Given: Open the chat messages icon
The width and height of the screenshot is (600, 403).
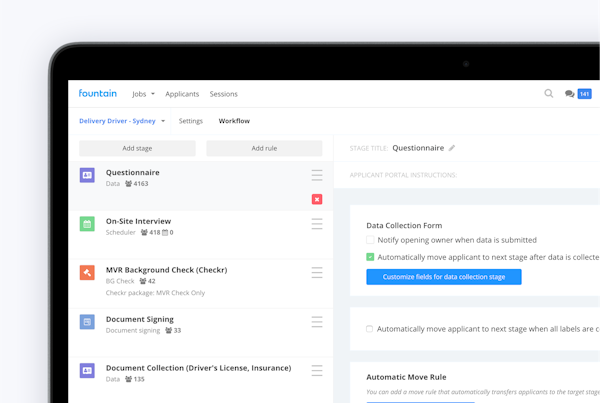Looking at the screenshot, I should point(569,94).
